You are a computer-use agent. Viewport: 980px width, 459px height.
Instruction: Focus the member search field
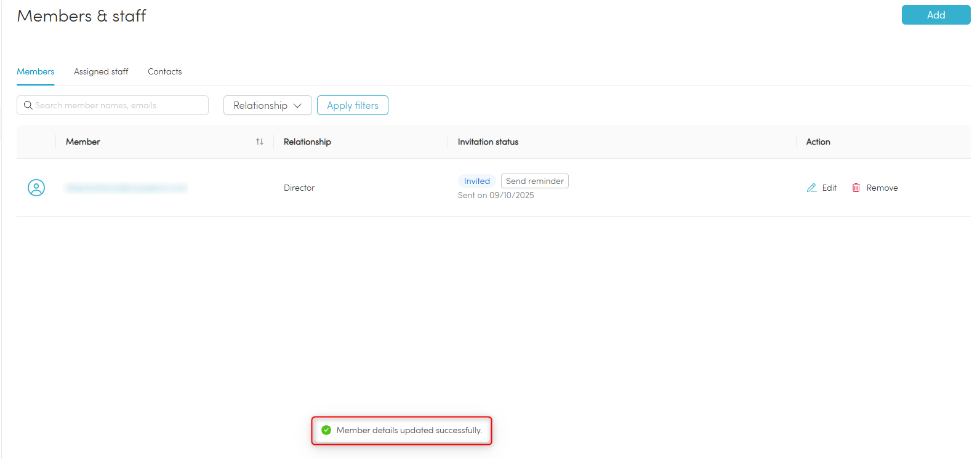[x=113, y=105]
